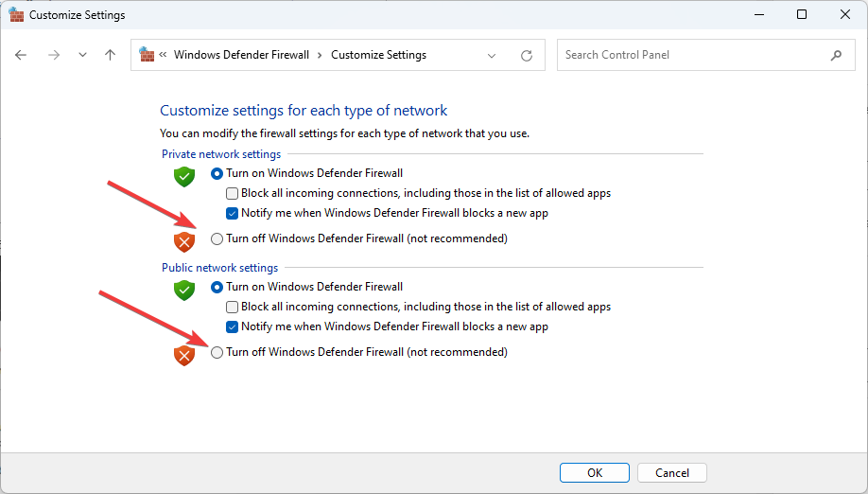This screenshot has height=494, width=868.
Task: Open recent locations dropdown chevron
Action: coord(82,55)
